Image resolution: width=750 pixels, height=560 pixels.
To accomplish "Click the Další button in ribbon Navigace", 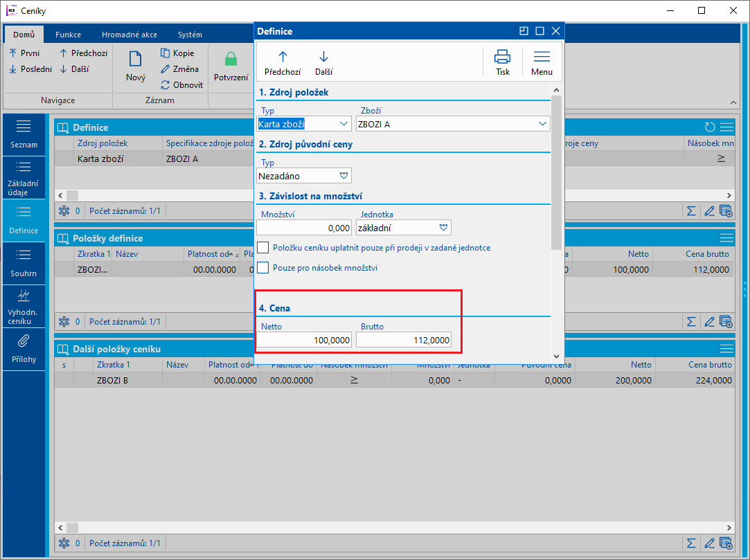I will click(x=75, y=69).
